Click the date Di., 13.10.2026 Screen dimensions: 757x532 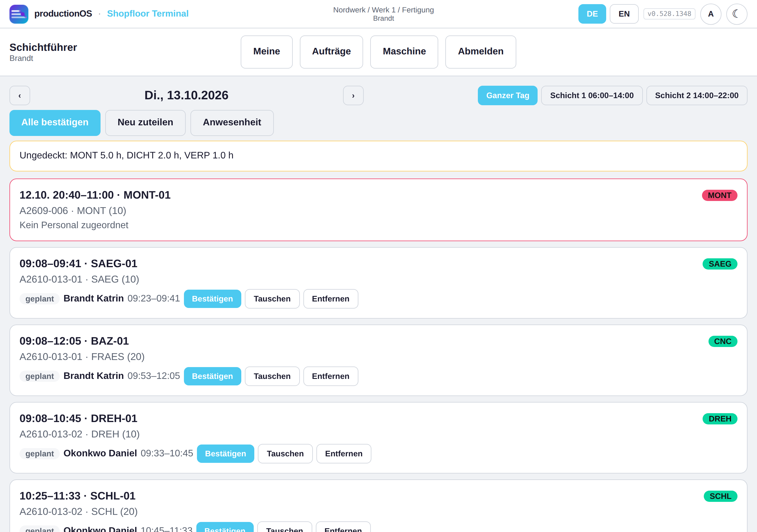(x=186, y=95)
